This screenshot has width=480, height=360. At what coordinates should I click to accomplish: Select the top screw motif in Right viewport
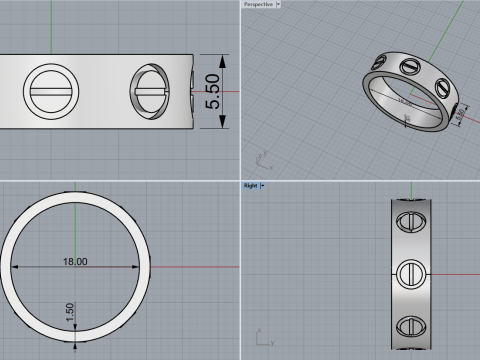coord(411,222)
